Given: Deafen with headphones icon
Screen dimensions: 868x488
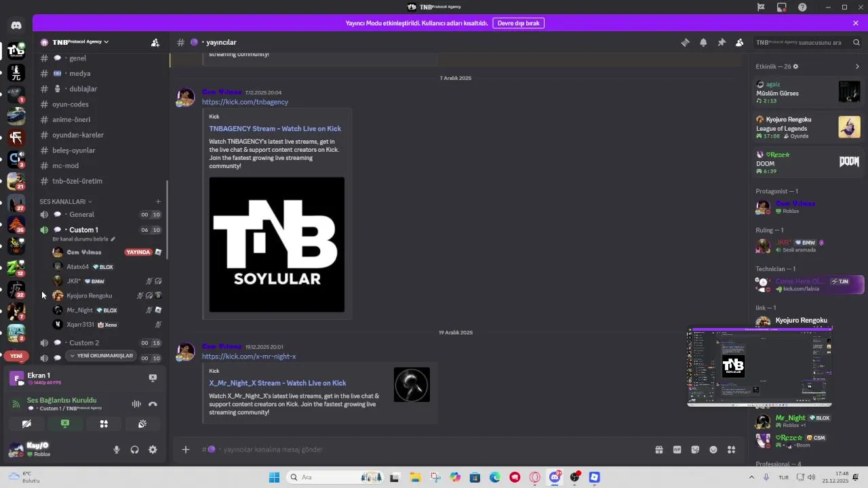Looking at the screenshot, I should point(134,449).
